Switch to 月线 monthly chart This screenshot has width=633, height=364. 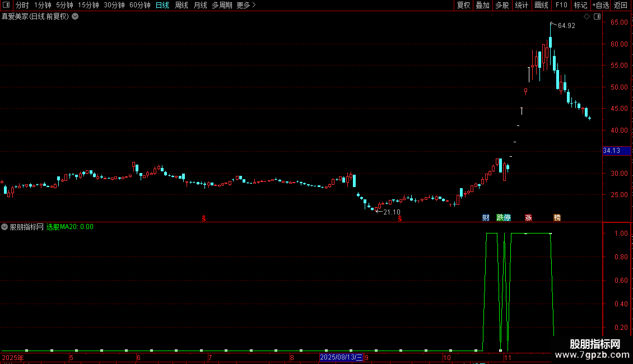[x=200, y=5]
